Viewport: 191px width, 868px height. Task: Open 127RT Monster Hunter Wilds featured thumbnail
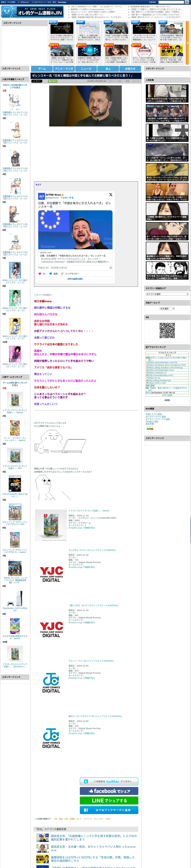(62, 28)
